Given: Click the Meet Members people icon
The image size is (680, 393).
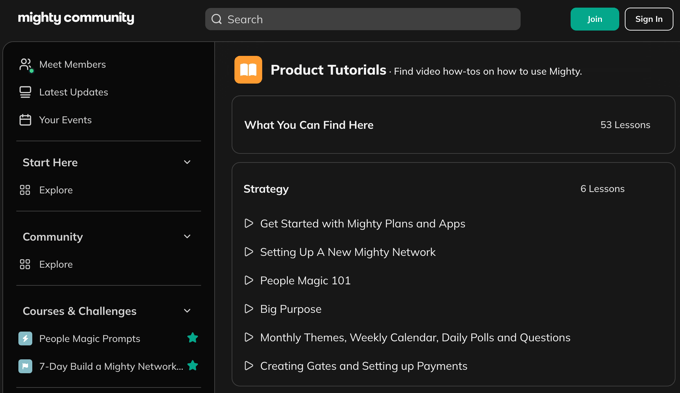Looking at the screenshot, I should pos(26,65).
